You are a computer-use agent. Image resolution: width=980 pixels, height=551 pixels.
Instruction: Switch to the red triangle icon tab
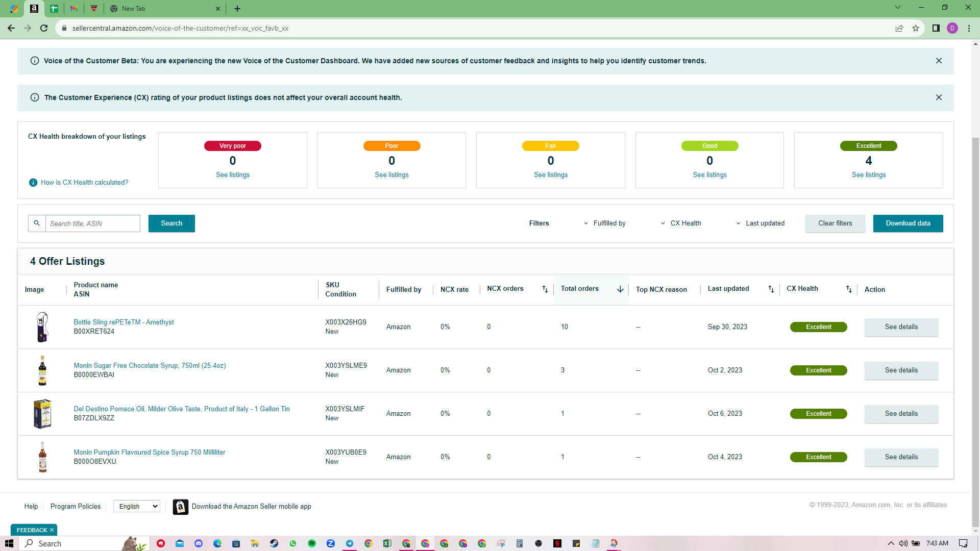pyautogui.click(x=94, y=9)
